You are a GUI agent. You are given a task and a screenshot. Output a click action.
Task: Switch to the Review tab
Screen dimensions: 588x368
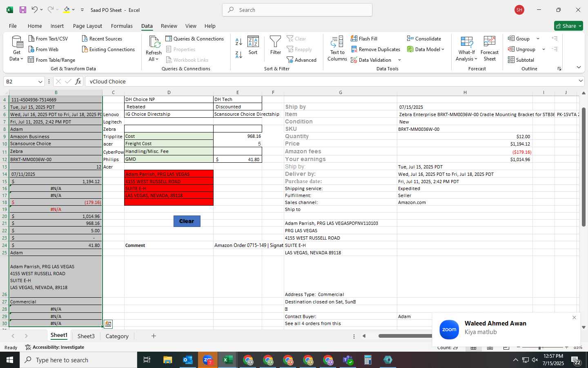[x=169, y=26]
